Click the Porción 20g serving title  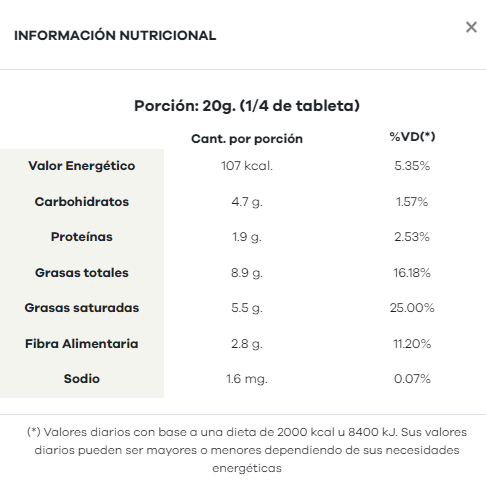[x=247, y=106]
